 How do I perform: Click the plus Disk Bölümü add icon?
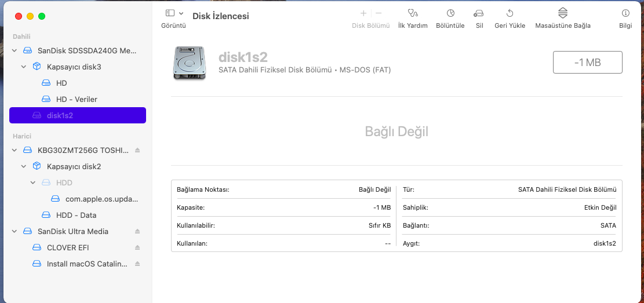pos(363,13)
